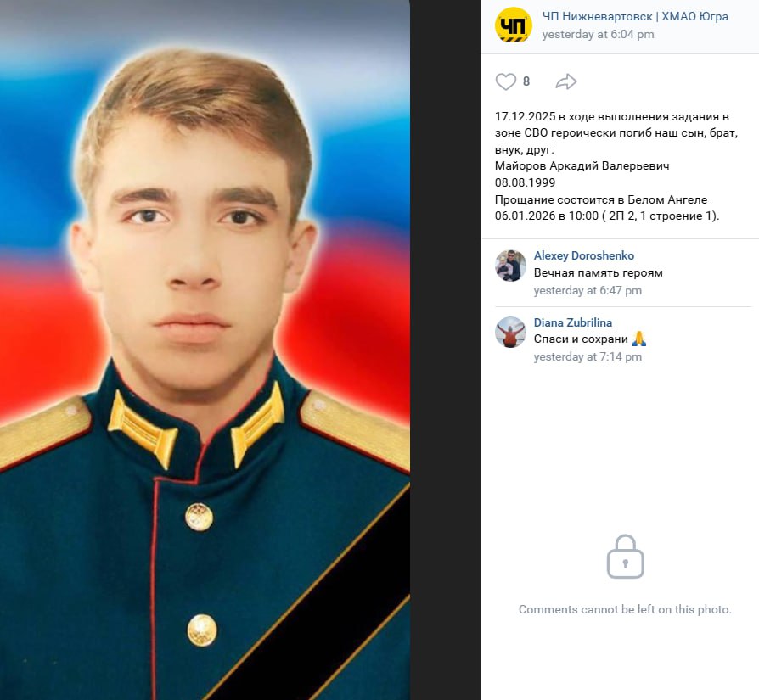Open Diana Zubrilina profile link
Screen dimensions: 759x700
(x=572, y=322)
